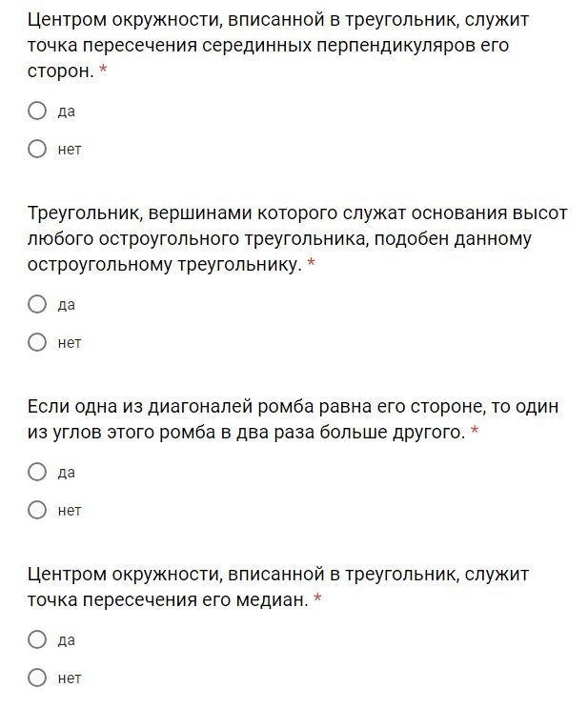
Task: Click 'да' label text under medians question
Action: 67,640
